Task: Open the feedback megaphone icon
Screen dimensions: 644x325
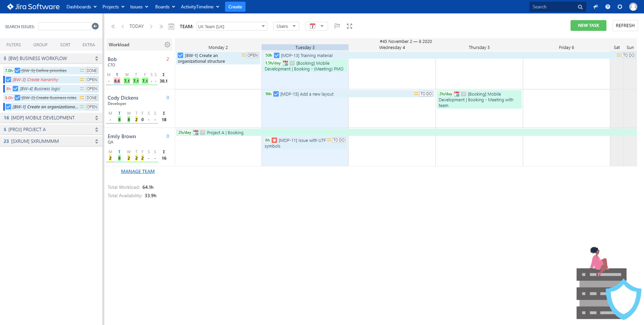Action: [x=596, y=7]
